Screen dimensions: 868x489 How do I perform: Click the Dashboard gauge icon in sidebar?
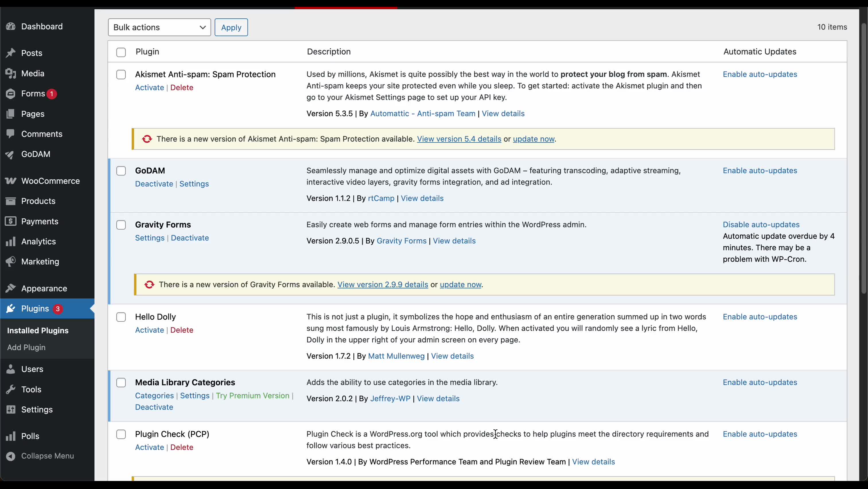pos(11,26)
